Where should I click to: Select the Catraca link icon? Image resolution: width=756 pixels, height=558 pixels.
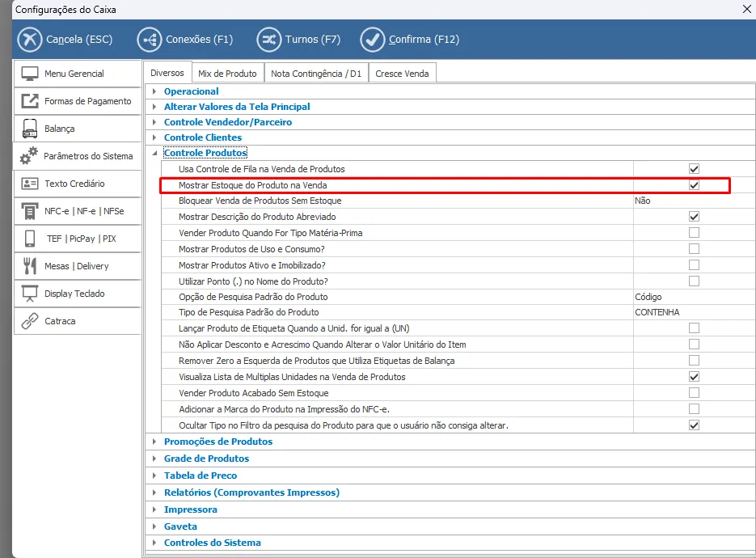(30, 321)
